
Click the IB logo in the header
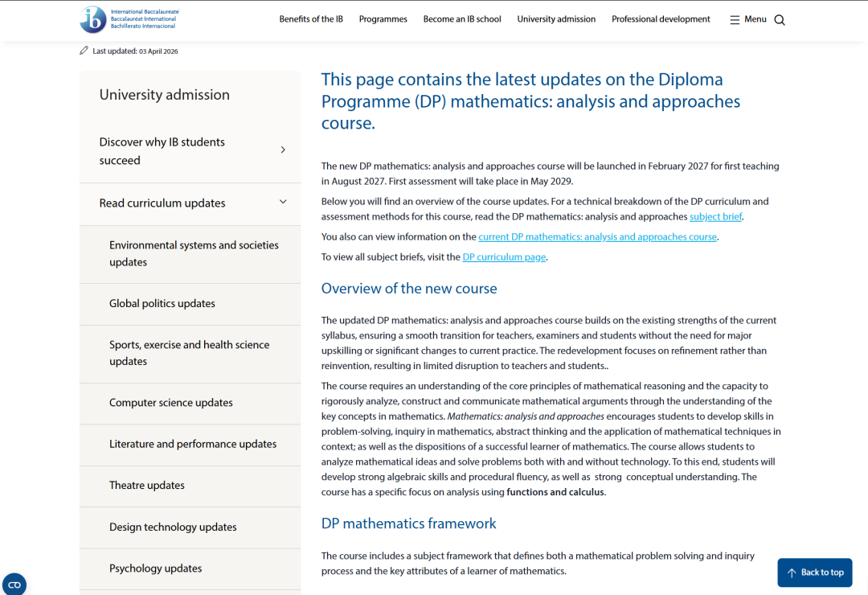click(x=129, y=19)
